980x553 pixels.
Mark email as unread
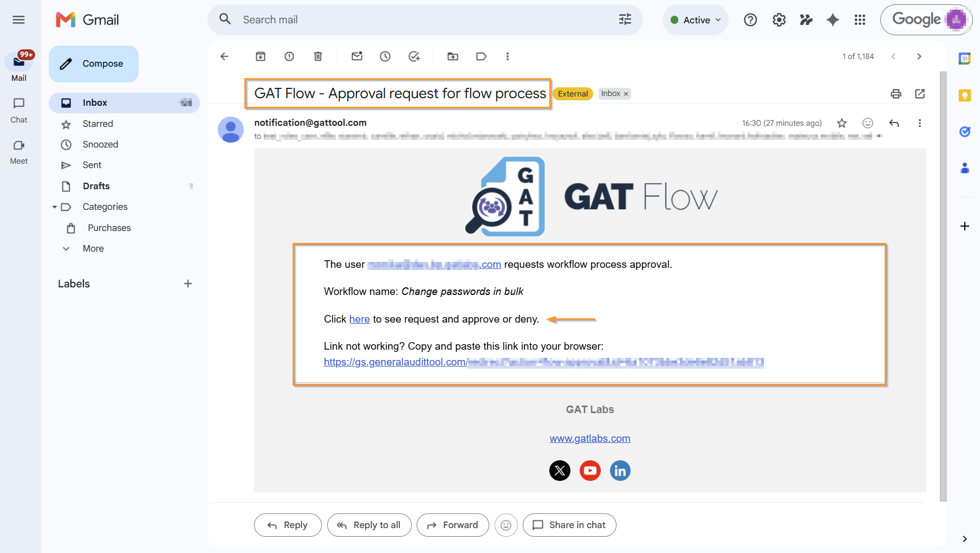click(357, 56)
